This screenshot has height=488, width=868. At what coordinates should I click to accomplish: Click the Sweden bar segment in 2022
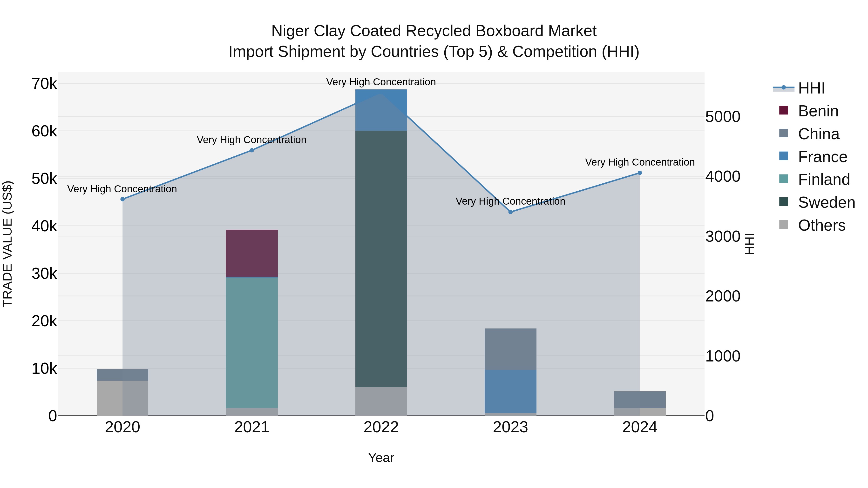click(381, 259)
